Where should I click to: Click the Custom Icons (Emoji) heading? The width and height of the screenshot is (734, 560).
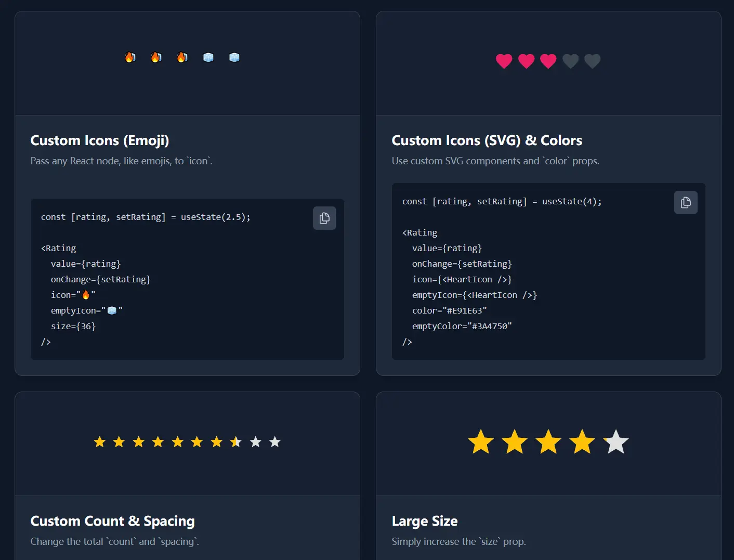[x=100, y=140]
